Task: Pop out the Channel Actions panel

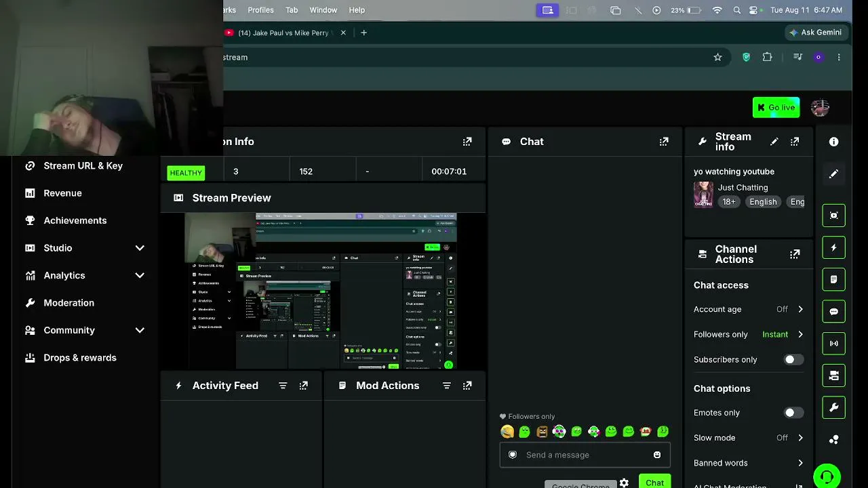Action: click(795, 254)
